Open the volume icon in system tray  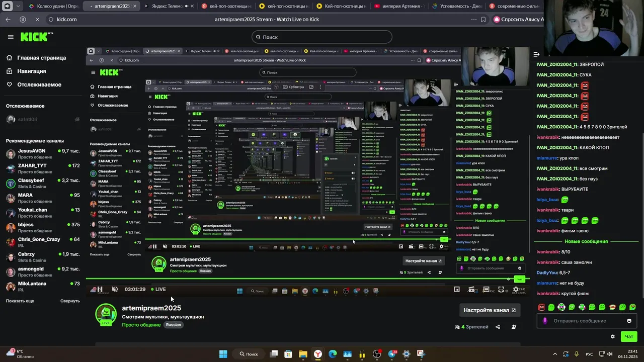(610, 354)
